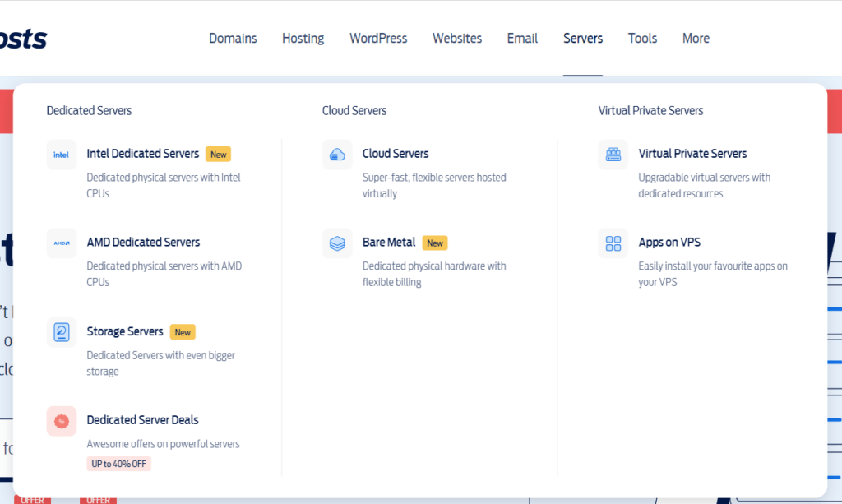Open the Cloud Servers page link
The image size is (842, 504).
pos(396,154)
